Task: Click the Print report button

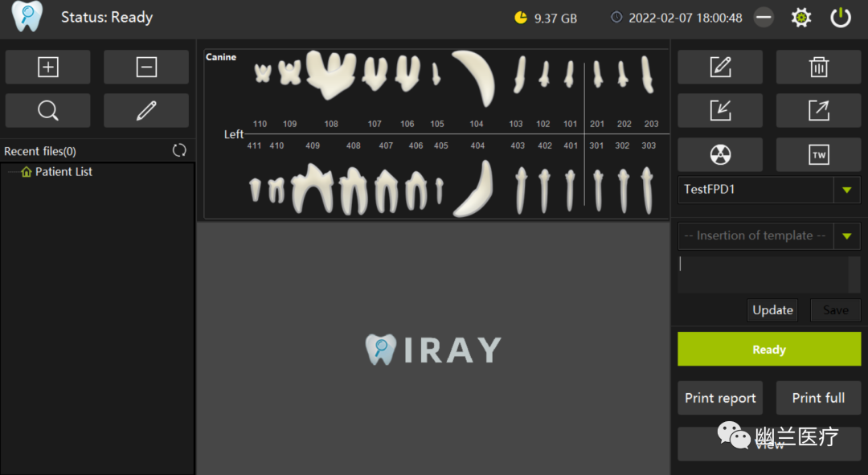Action: coord(720,398)
